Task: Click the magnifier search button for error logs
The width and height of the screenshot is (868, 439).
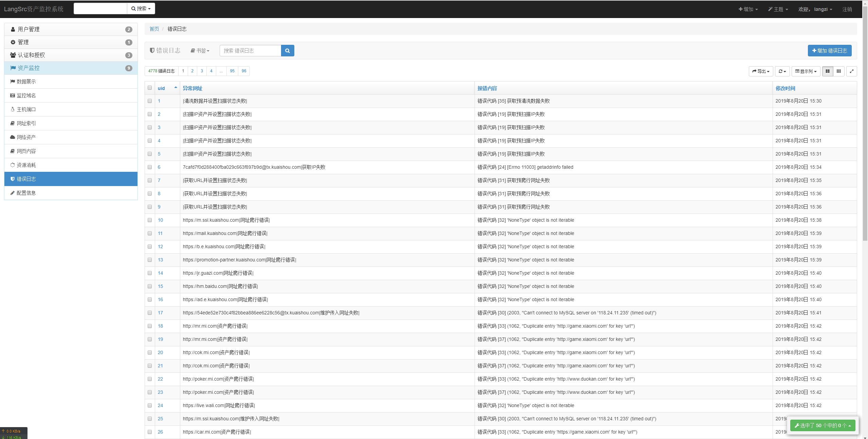Action: coord(287,51)
